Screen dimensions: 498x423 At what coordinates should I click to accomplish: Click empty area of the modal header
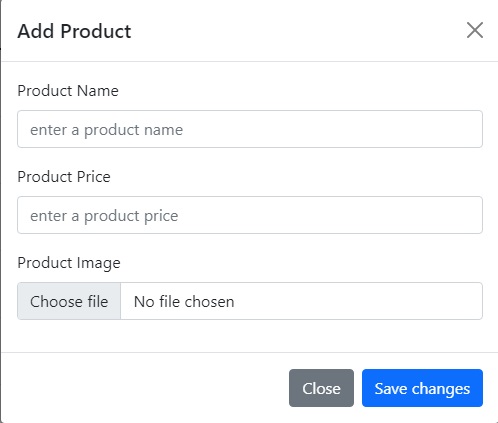point(297,31)
